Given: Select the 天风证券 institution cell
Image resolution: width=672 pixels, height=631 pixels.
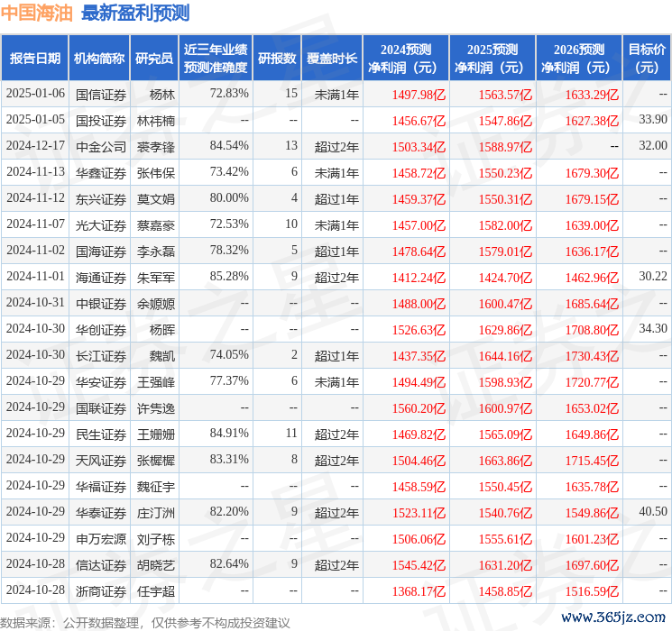Looking at the screenshot, I should [101, 461].
